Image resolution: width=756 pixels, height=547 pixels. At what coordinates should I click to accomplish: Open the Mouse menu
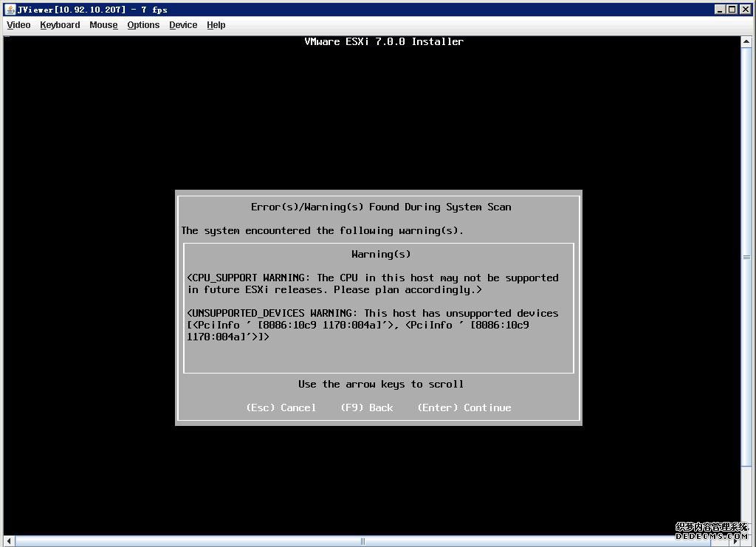coord(103,24)
